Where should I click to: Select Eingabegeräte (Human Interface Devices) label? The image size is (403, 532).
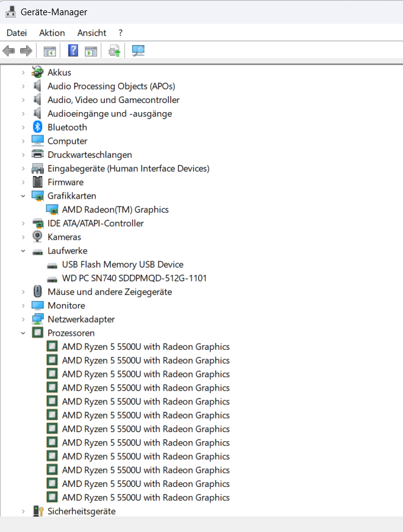(x=128, y=169)
